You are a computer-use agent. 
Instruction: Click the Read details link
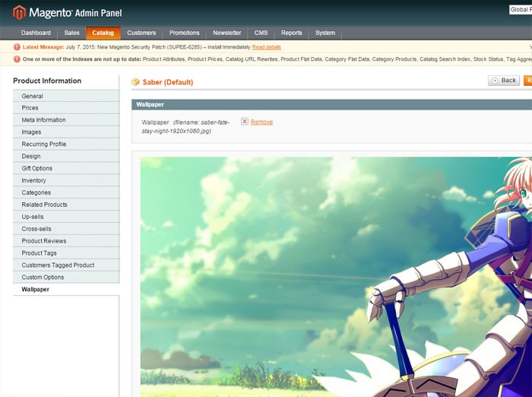pyautogui.click(x=266, y=47)
